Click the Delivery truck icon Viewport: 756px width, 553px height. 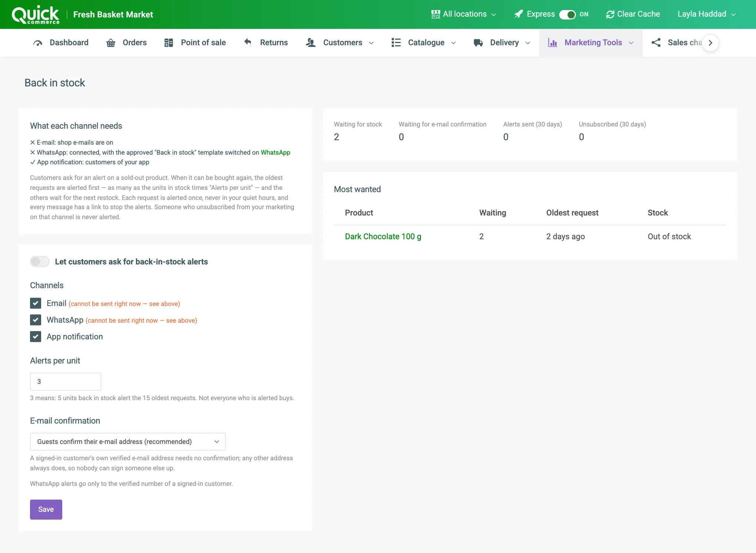tap(478, 43)
